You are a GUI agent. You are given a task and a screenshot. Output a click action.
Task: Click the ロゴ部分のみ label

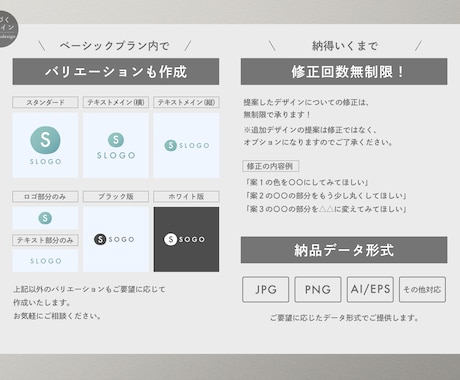(45, 197)
